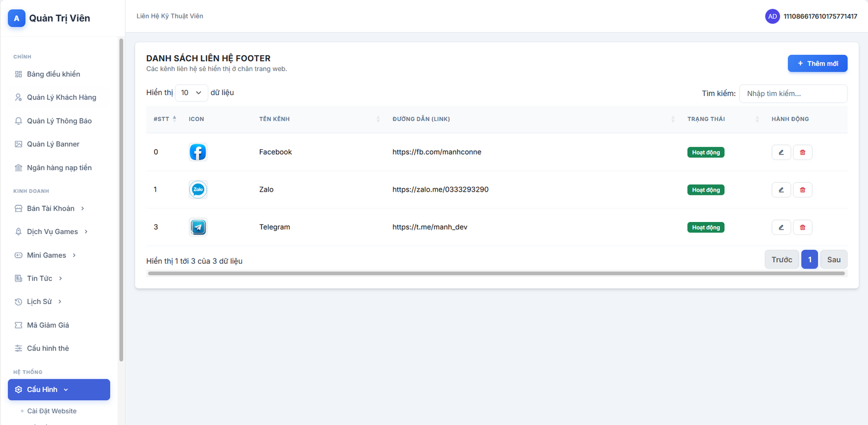Screen dimensions: 868x425
Task: Click the Thêm mới button
Action: pos(817,64)
